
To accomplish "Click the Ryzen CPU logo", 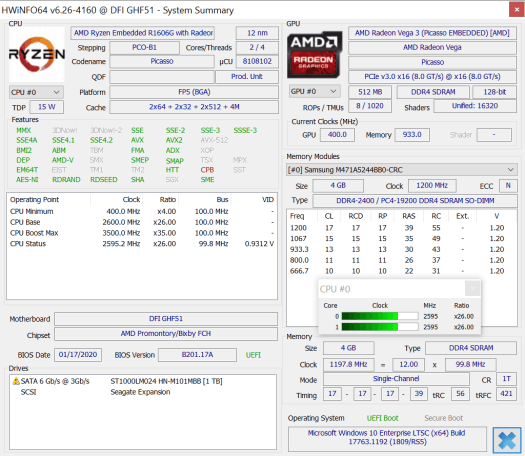I will coord(37,54).
